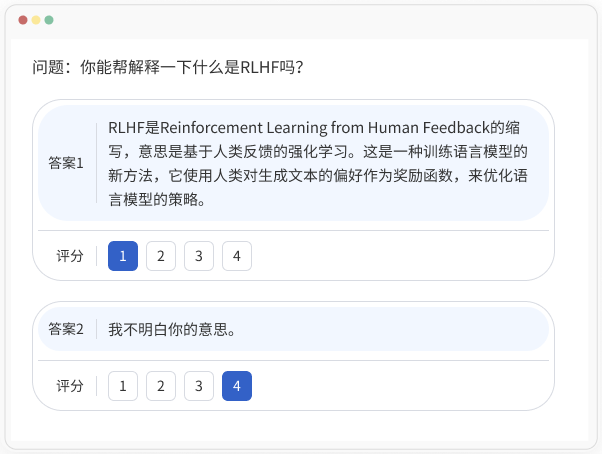Select score 4 for answer 1

[237, 256]
